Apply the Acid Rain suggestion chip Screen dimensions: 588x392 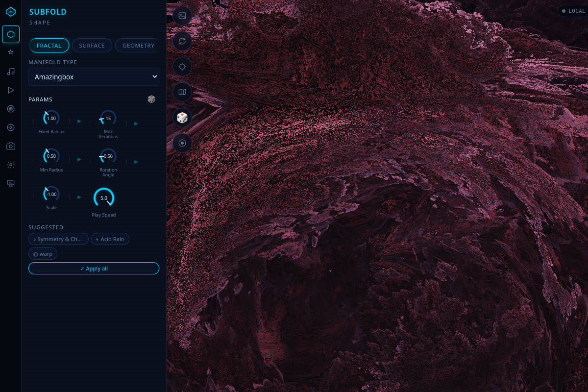[x=110, y=239]
